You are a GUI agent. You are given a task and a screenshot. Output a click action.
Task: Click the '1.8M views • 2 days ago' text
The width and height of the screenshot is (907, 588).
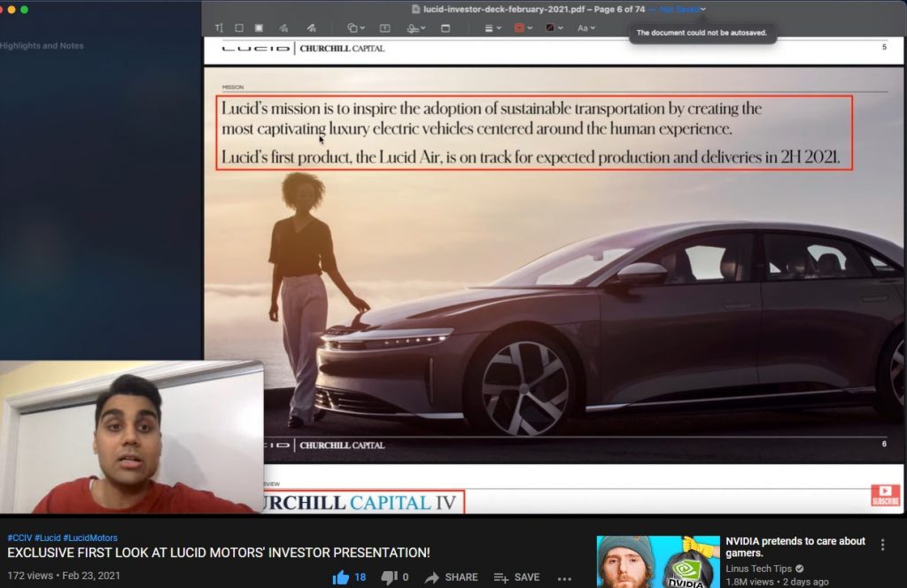pyautogui.click(x=777, y=582)
